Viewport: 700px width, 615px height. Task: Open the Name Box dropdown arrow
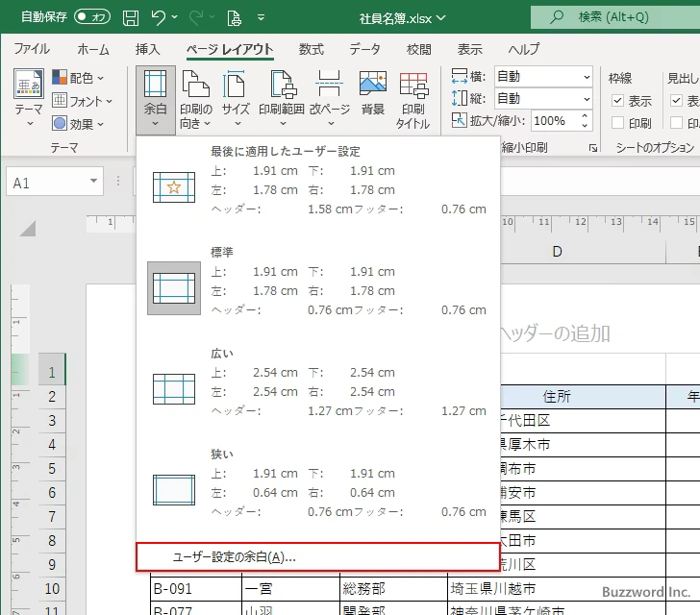[94, 182]
